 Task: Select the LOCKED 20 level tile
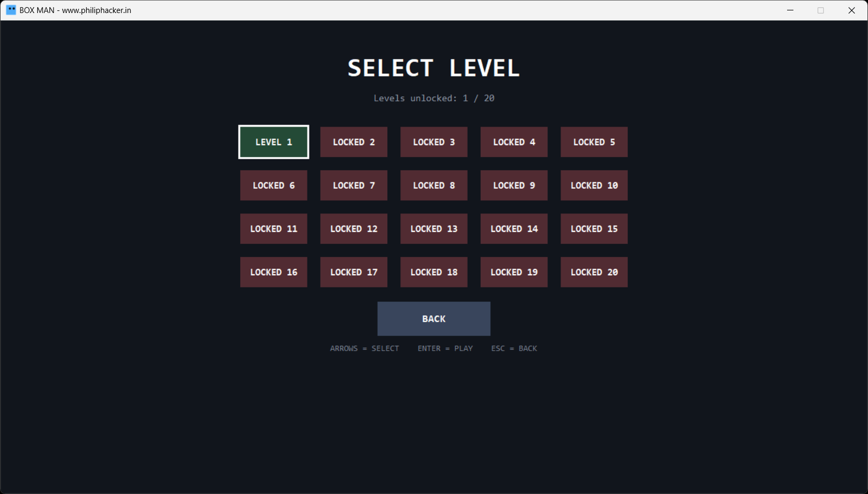(594, 272)
